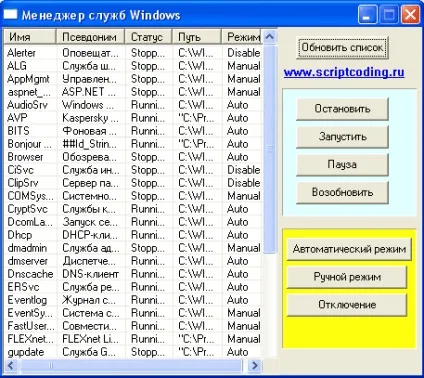Select the Alerter service row
424x378 pixels.
click(133, 53)
